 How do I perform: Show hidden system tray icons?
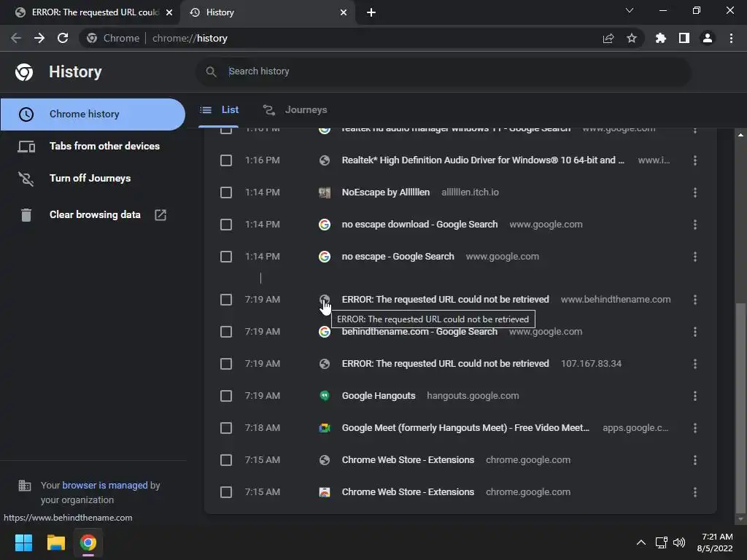641,542
